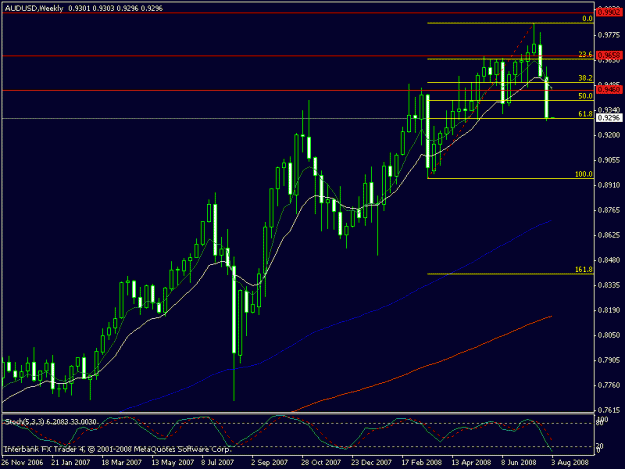Select the Fibonacci 100.0 level label
This screenshot has height=469, width=625.
584,174
